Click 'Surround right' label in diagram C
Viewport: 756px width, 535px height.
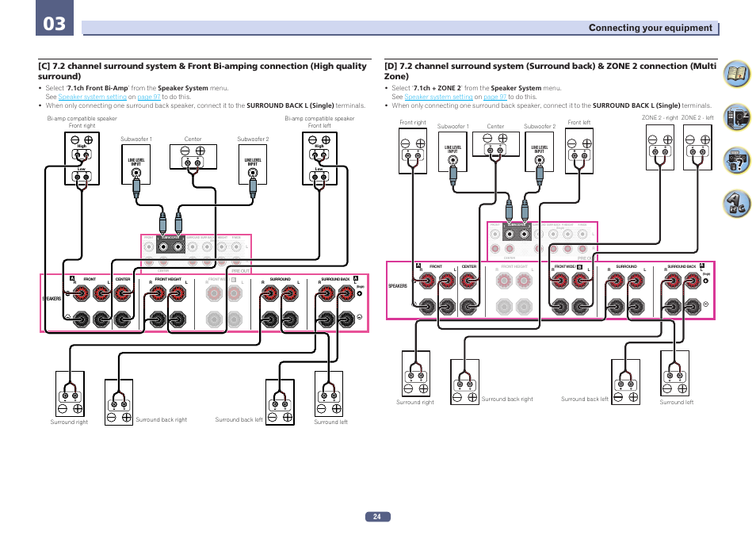[x=69, y=422]
